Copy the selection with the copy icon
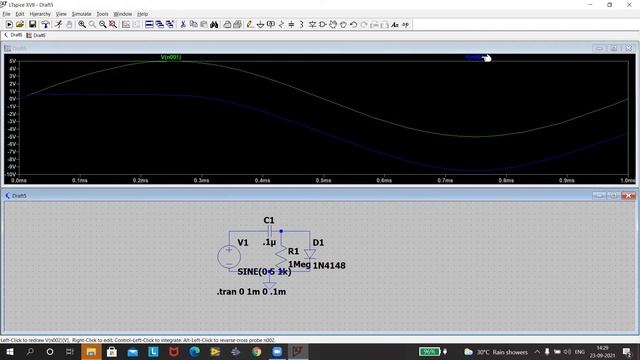 click(x=193, y=24)
